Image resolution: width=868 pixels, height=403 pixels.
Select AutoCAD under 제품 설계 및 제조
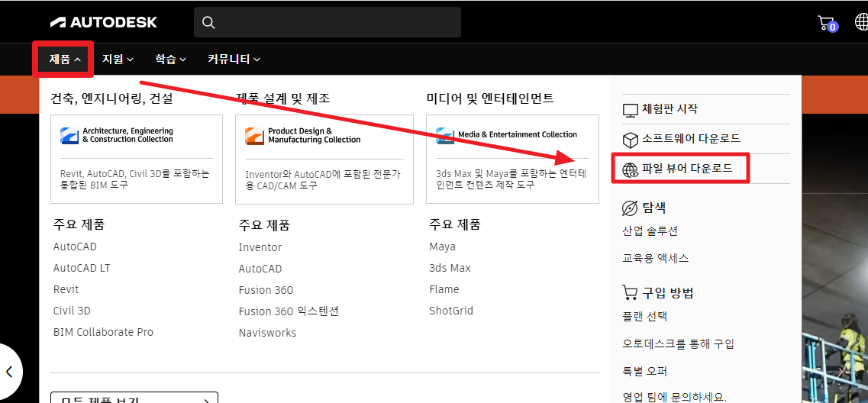pyautogui.click(x=260, y=269)
